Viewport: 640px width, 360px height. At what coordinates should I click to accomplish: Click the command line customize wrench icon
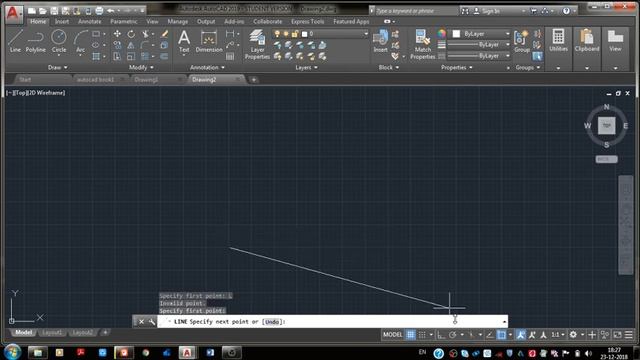152,322
